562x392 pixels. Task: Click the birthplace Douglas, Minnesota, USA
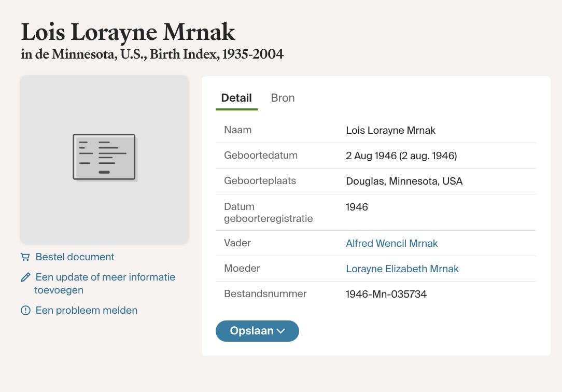(x=404, y=181)
